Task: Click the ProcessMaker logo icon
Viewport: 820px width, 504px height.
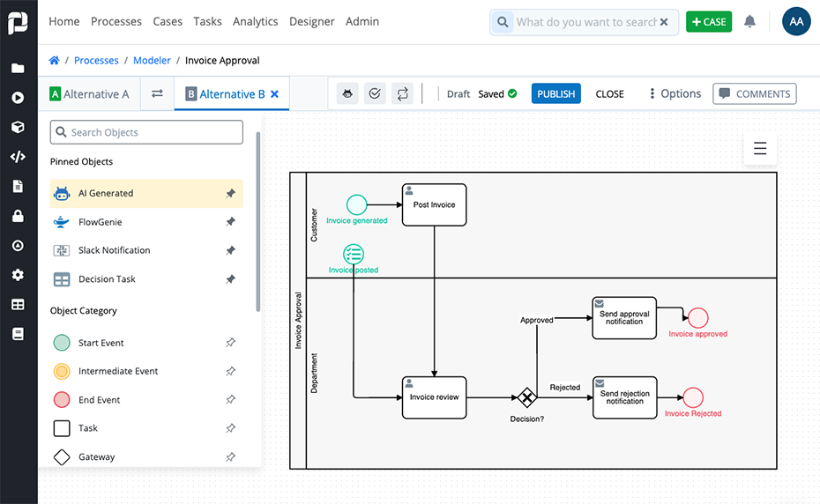Action: tap(18, 23)
